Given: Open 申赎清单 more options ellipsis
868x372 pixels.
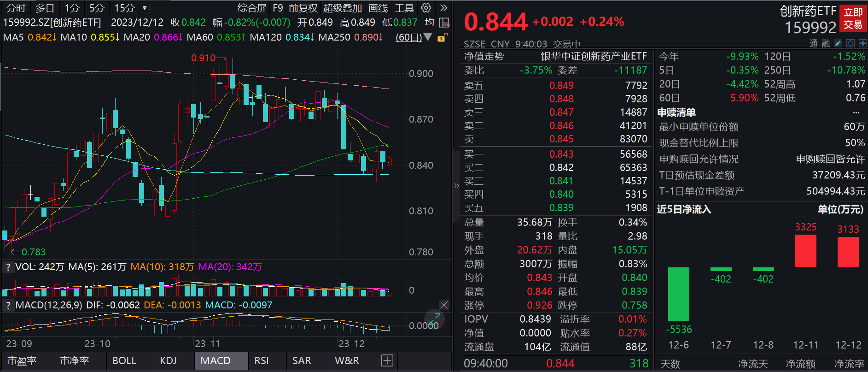Looking at the screenshot, I should 856,112.
